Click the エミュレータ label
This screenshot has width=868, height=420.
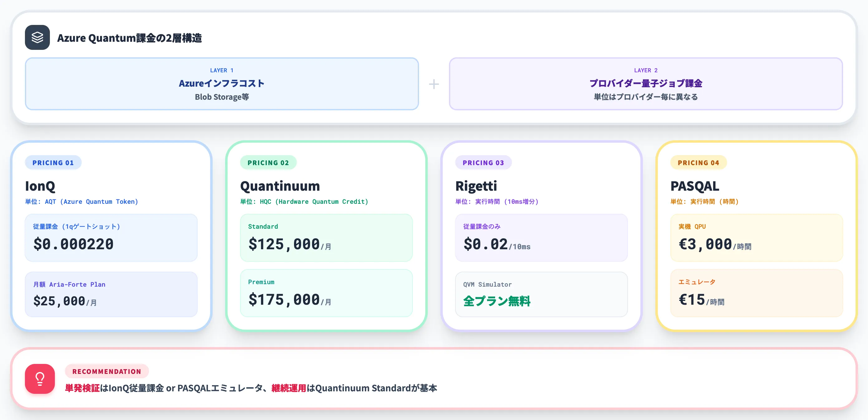point(697,282)
